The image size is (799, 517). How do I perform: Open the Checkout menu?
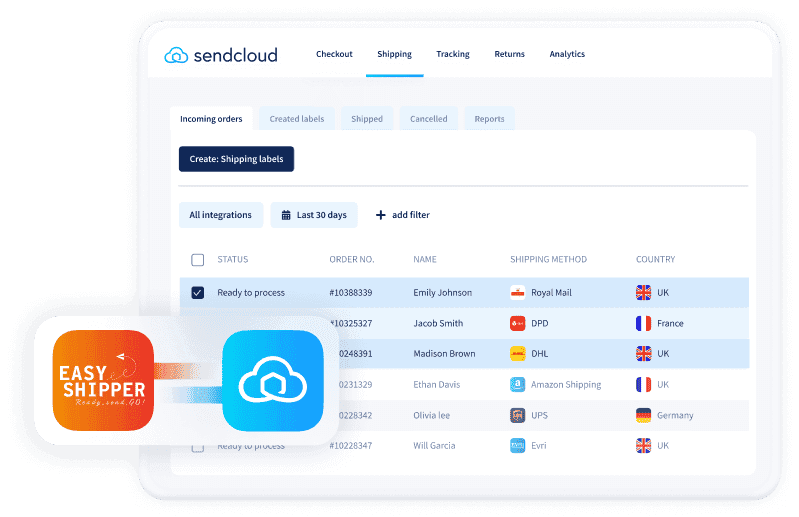(334, 54)
